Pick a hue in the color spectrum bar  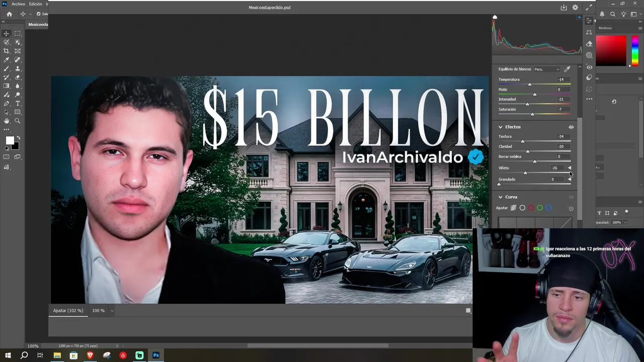[635, 50]
